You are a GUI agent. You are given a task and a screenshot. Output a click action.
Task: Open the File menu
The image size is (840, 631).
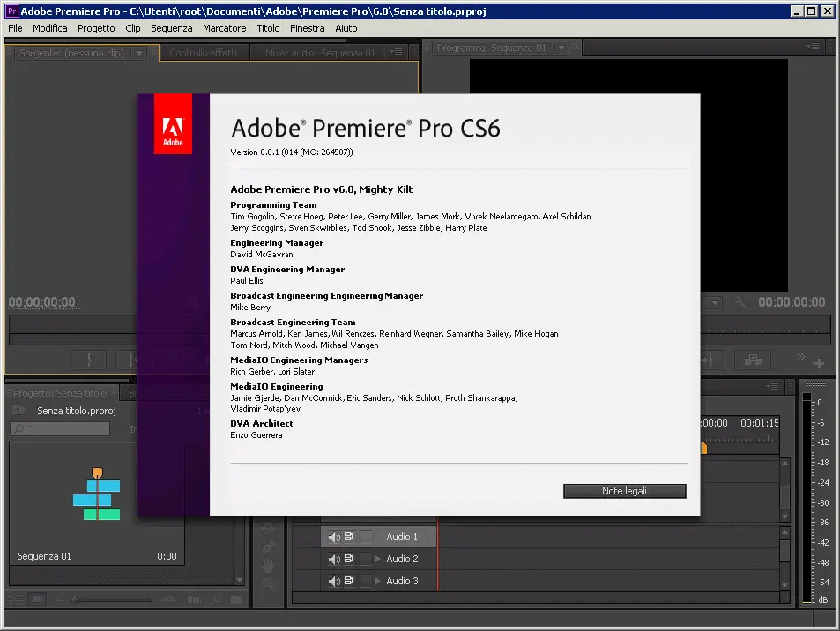[x=15, y=28]
